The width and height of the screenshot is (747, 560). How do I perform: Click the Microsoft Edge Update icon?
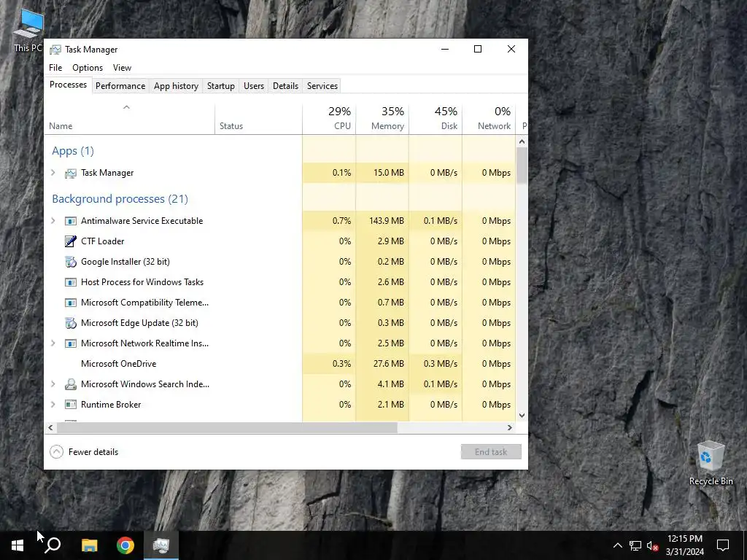pos(71,323)
